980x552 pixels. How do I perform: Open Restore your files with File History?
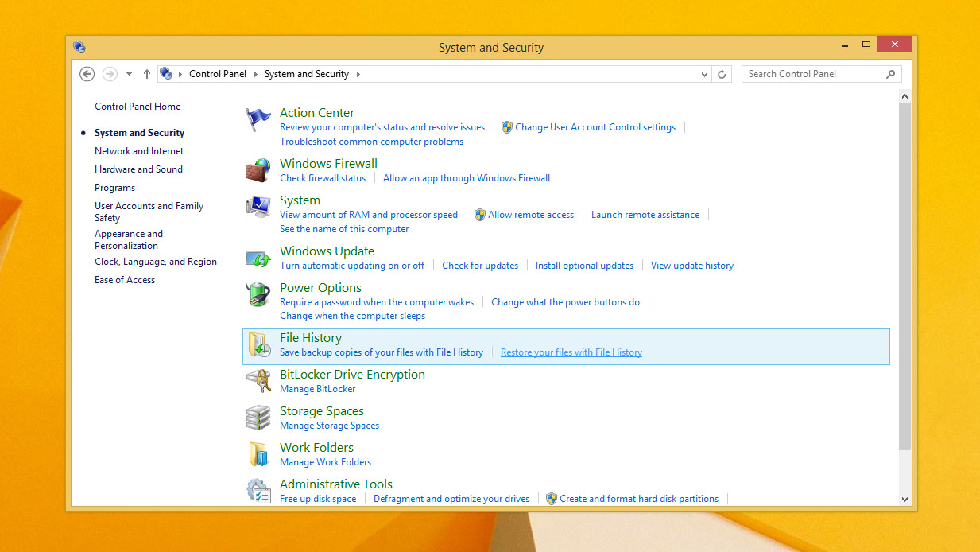coord(571,352)
